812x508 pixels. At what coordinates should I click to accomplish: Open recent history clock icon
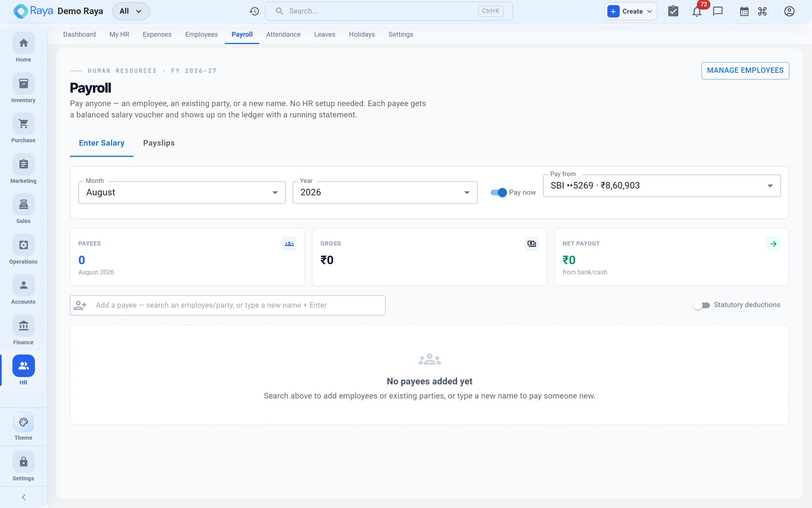pyautogui.click(x=254, y=11)
